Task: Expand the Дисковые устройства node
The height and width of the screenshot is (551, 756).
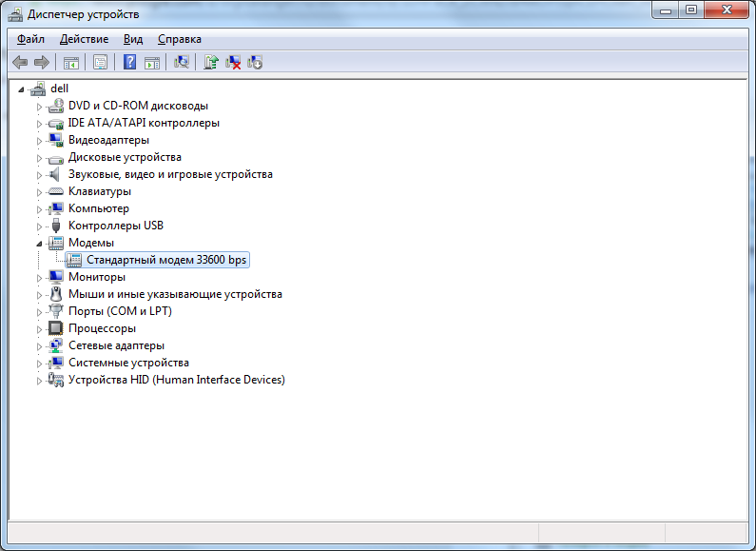Action: [x=39, y=158]
